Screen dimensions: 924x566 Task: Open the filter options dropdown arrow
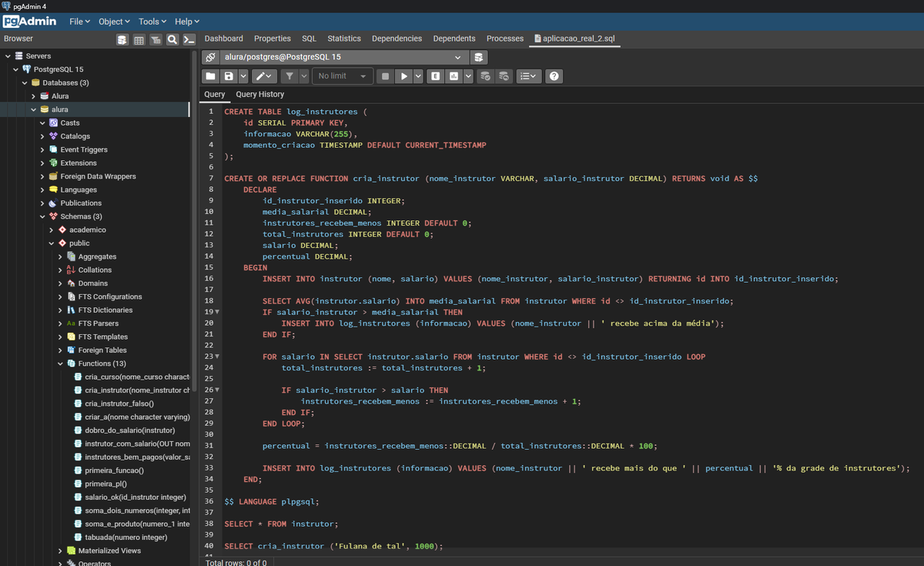(303, 76)
